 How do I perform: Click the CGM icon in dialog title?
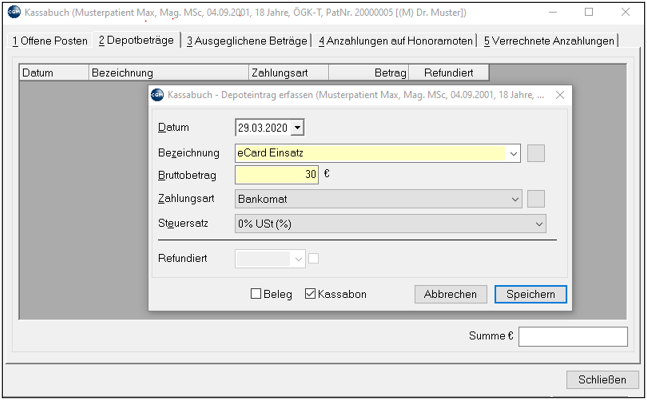(x=157, y=95)
